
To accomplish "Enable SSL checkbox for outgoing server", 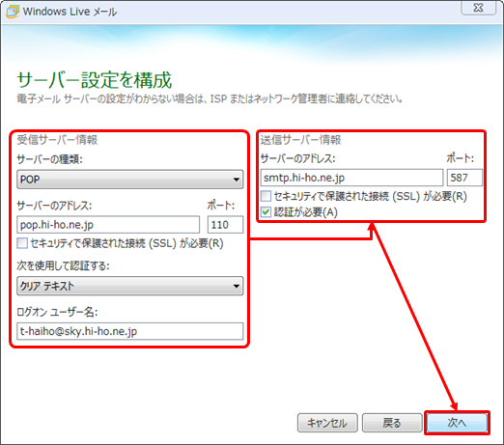I will 266,196.
